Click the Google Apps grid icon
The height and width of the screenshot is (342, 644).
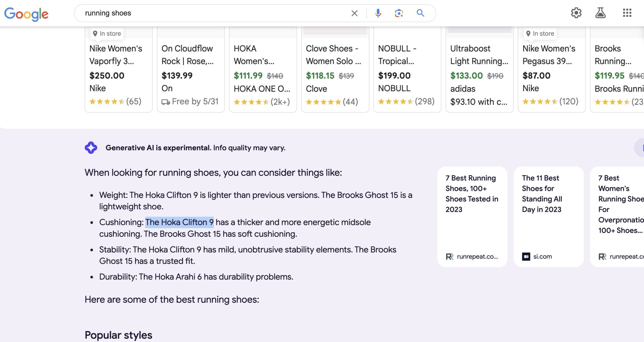[x=627, y=13]
